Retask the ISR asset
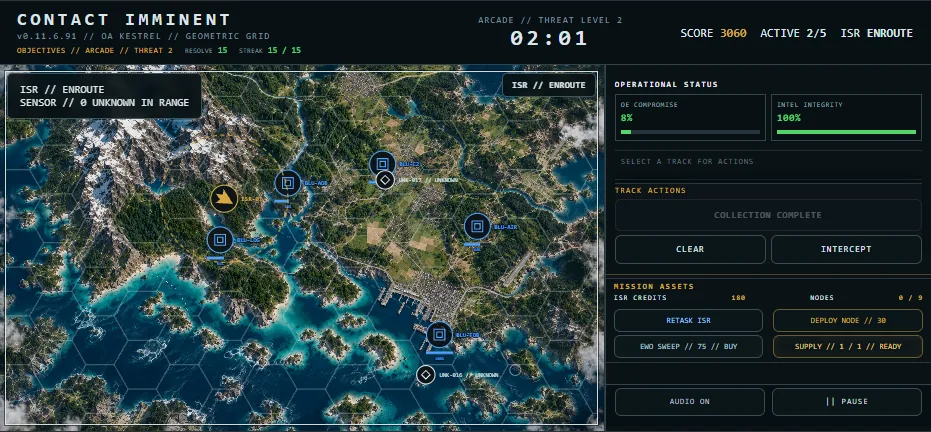Image resolution: width=931 pixels, height=432 pixels. (688, 320)
